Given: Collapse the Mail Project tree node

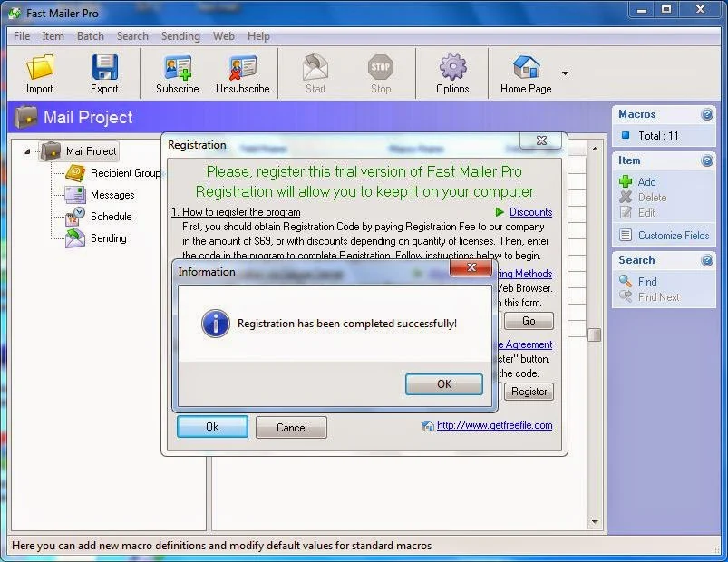Looking at the screenshot, I should pyautogui.click(x=27, y=151).
